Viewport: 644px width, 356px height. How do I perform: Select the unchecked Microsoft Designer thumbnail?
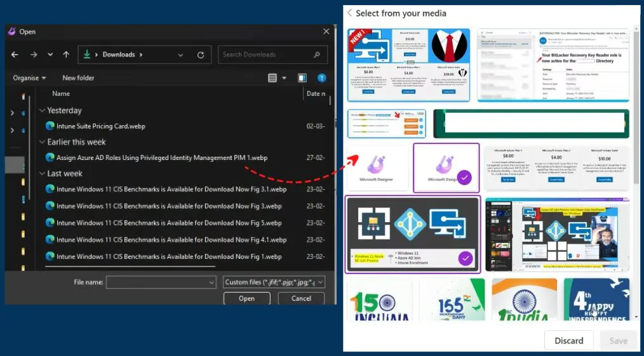(377, 168)
